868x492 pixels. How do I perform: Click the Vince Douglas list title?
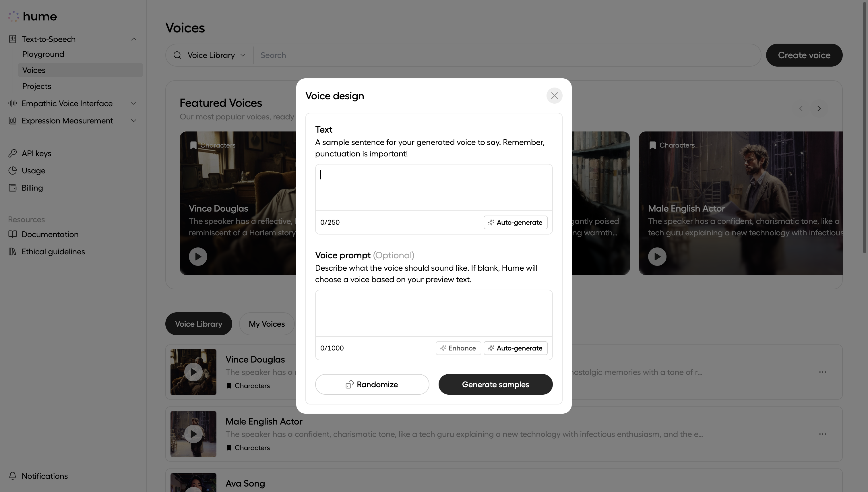point(255,359)
